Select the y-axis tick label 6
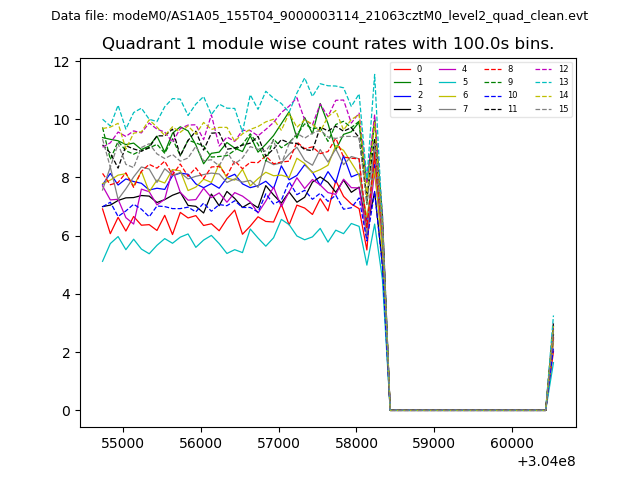Image resolution: width=640 pixels, height=480 pixels. [x=65, y=236]
